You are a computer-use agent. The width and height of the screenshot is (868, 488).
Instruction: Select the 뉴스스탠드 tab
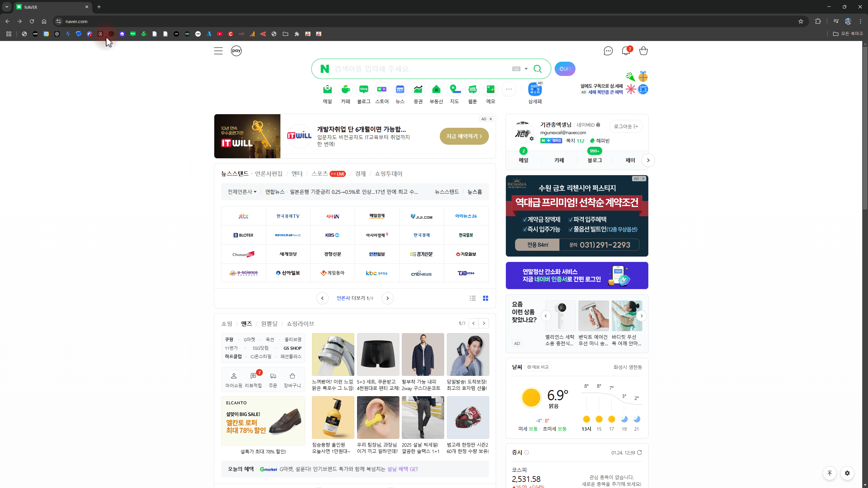235,174
